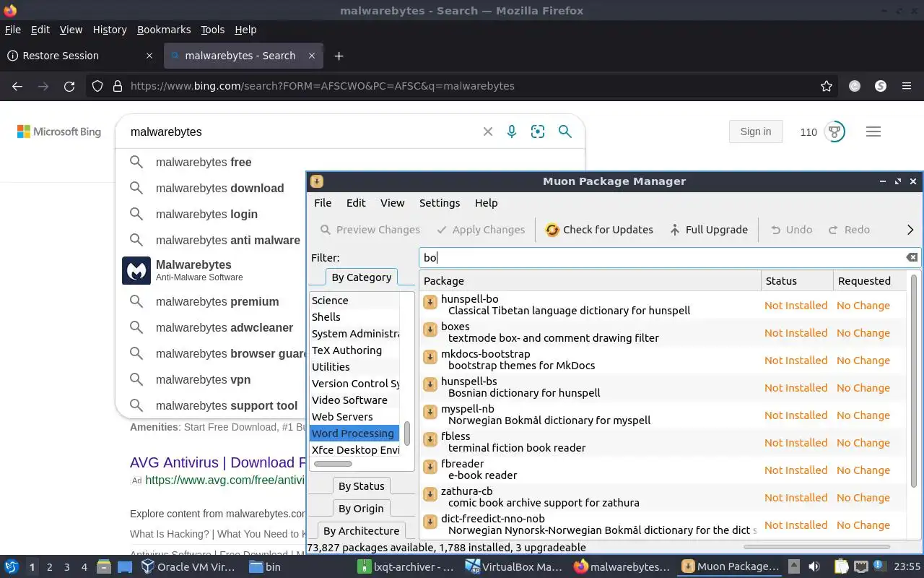The height and width of the screenshot is (578, 924).
Task: Select suggestion 'malwarebytes free'
Action: click(x=204, y=163)
